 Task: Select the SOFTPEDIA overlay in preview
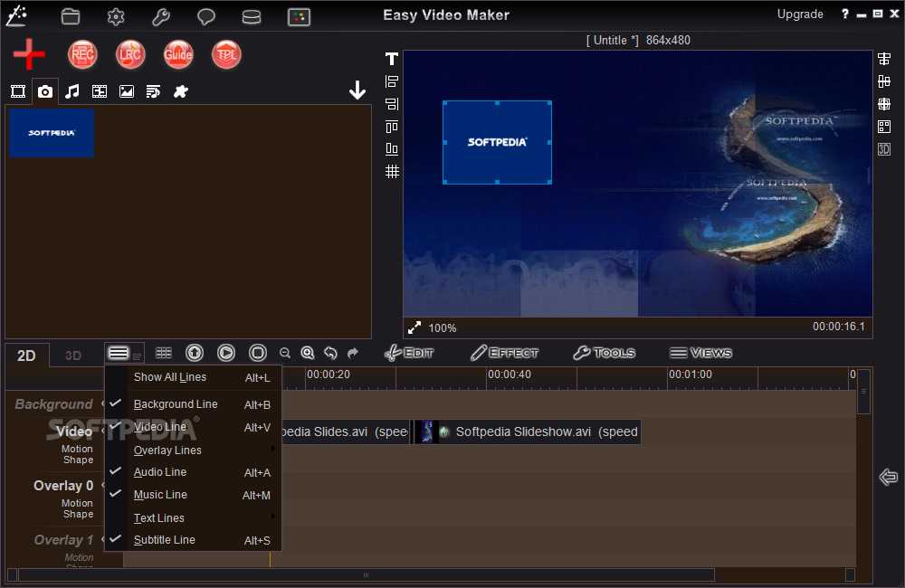[497, 143]
